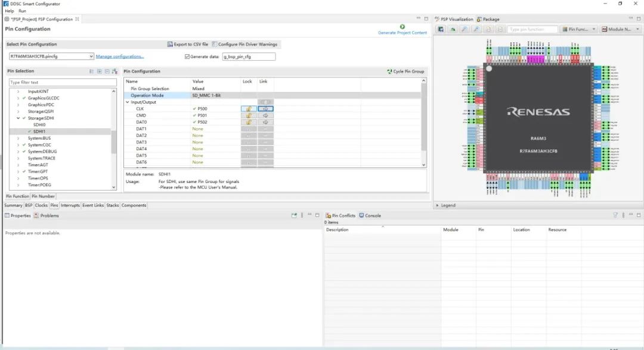
Task: Switch to the Clocks tab
Action: click(41, 205)
